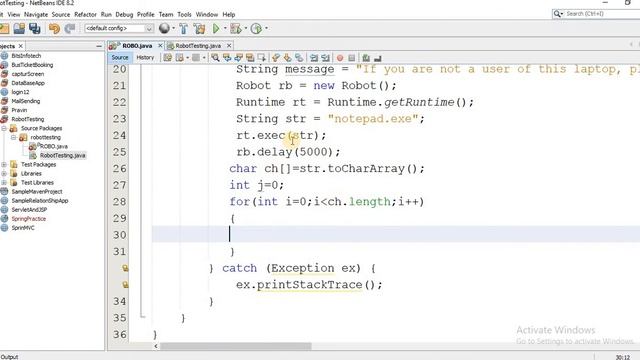Open Search box magnifier dropdown
This screenshot has height=360, width=640.
coord(558,14)
